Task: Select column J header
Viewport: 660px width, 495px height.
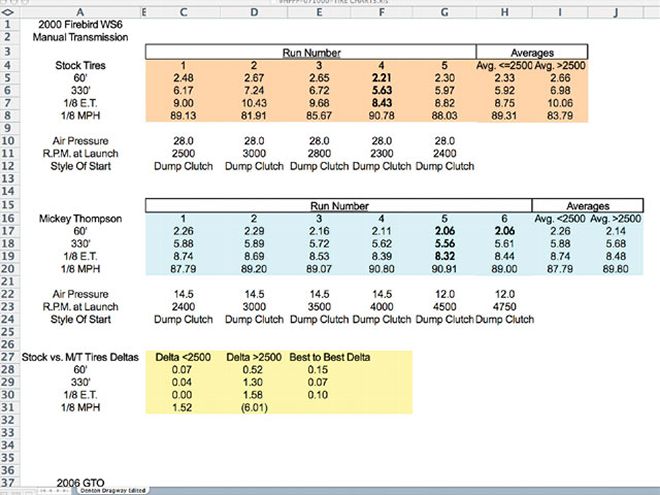Action: (x=615, y=13)
